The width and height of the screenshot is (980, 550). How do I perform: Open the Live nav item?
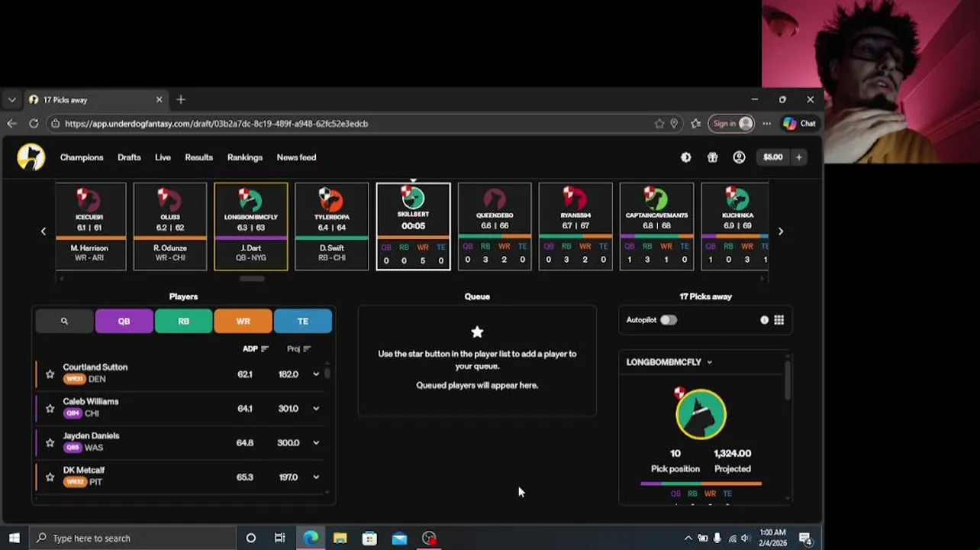tap(163, 157)
